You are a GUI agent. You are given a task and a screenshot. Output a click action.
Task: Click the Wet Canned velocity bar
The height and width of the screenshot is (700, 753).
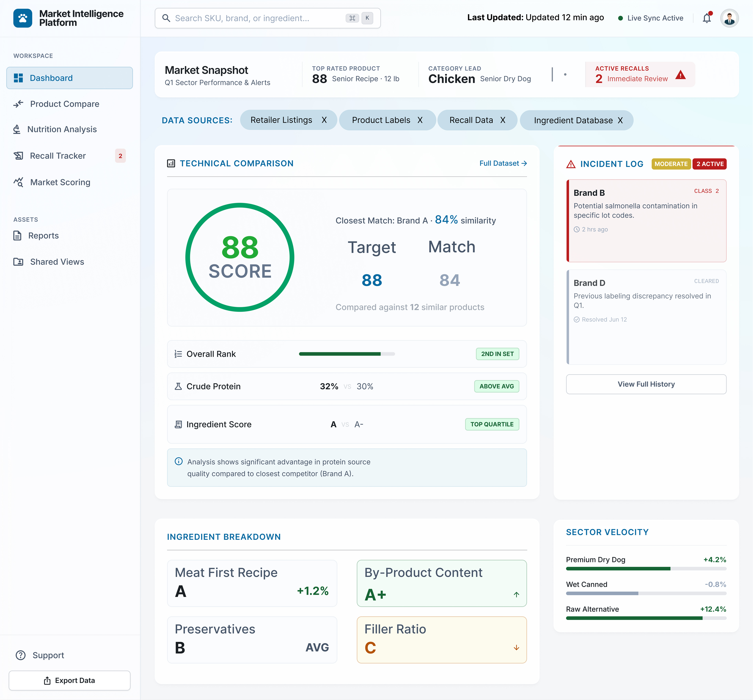[646, 593]
